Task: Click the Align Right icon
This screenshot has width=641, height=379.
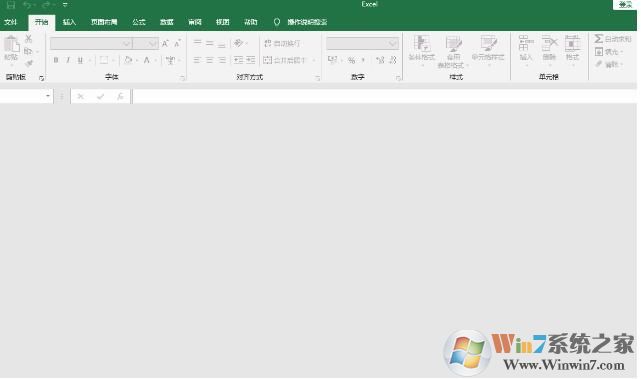Action: click(222, 61)
